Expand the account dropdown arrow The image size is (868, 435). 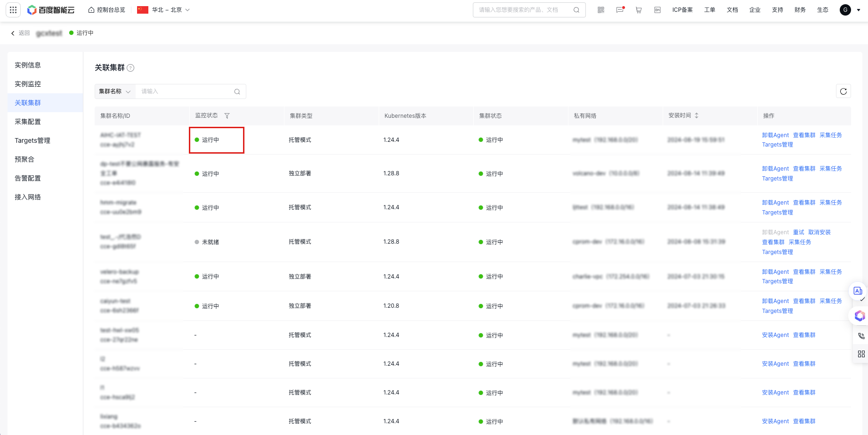(859, 10)
